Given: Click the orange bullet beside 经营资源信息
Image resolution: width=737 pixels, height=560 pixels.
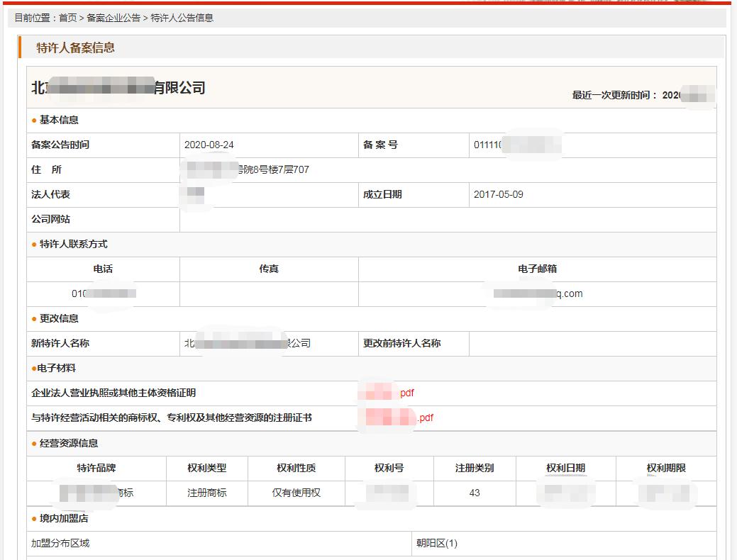Looking at the screenshot, I should pos(34,444).
